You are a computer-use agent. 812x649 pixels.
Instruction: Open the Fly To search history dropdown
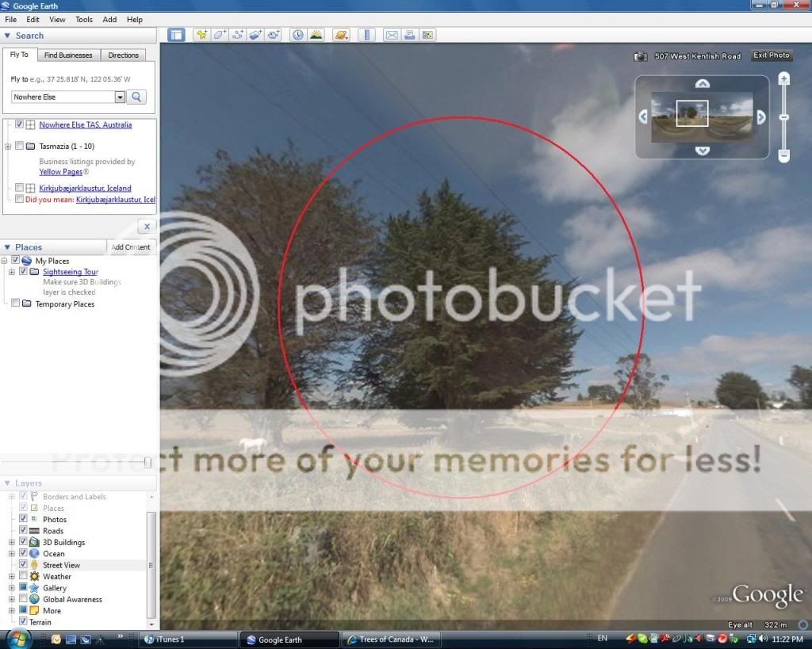120,97
